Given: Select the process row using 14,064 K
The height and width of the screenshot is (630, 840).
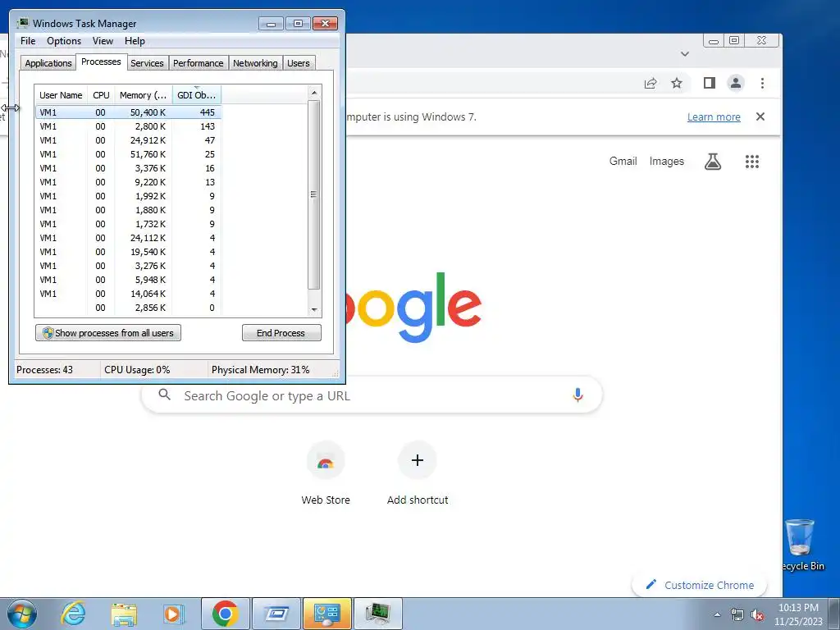Looking at the screenshot, I should click(x=129, y=294).
